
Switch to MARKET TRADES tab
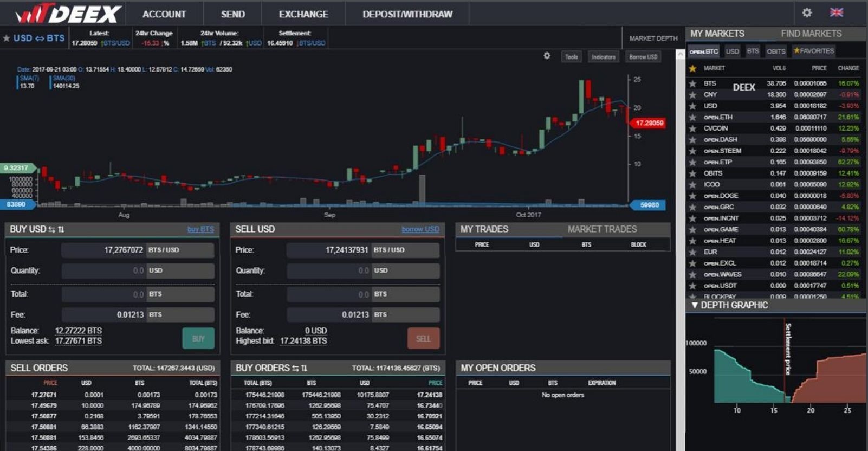(x=602, y=229)
